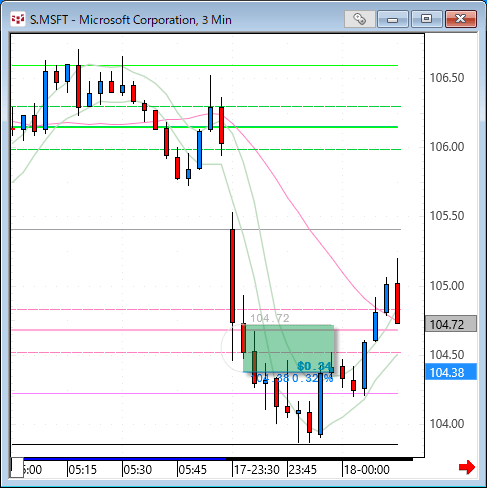Click the 104.50 price axis label
487x488 pixels.
pyautogui.click(x=447, y=355)
